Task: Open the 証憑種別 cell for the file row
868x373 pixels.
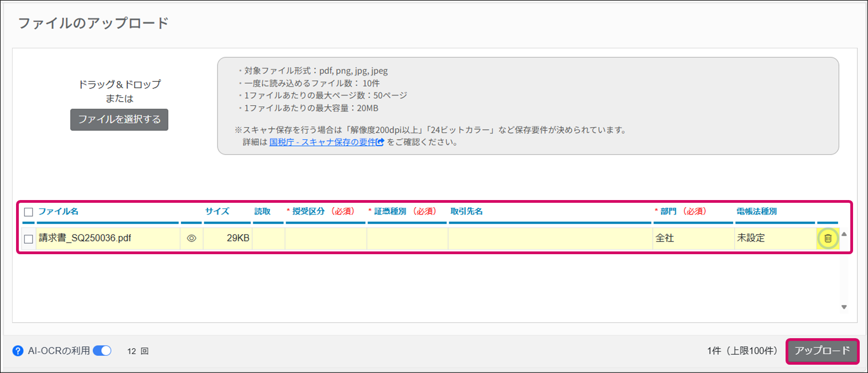Action: [407, 238]
